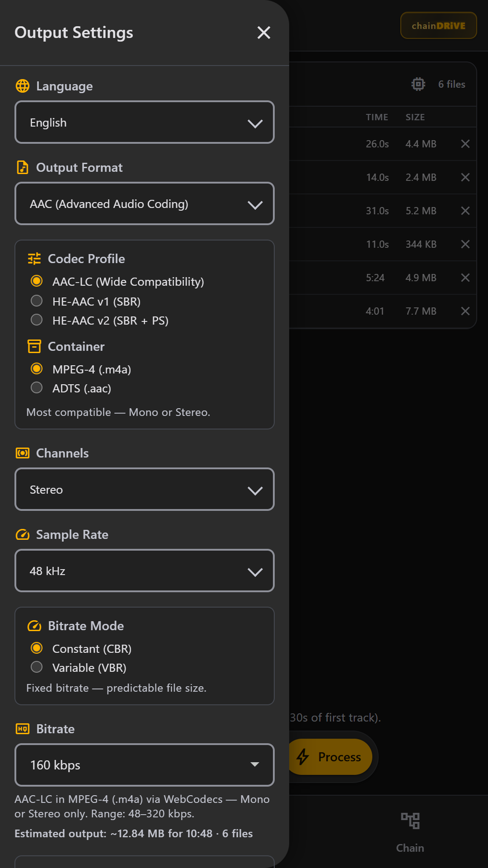Click the Channels speaker icon
Viewport: 488px width, 868px height.
(23, 453)
